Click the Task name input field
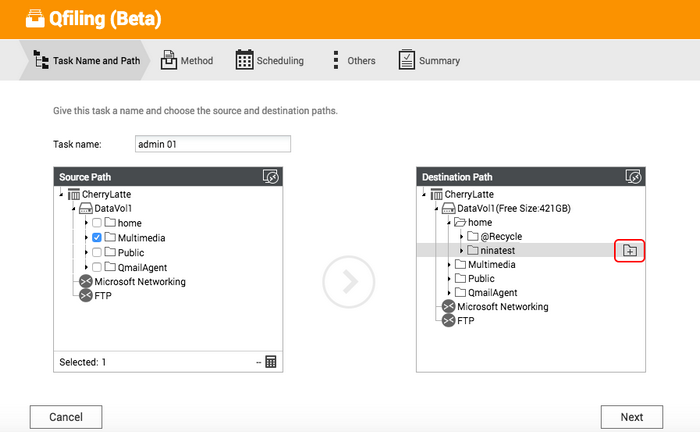700x432 pixels. pyautogui.click(x=213, y=144)
